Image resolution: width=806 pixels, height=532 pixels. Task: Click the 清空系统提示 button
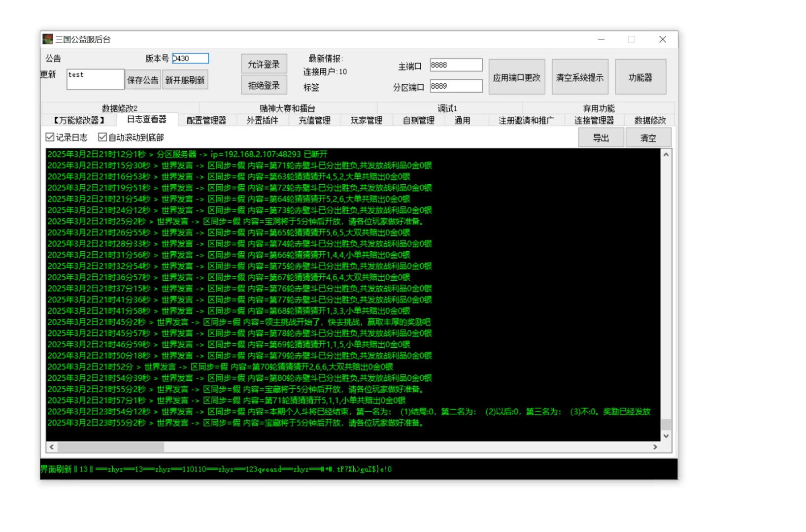[580, 77]
